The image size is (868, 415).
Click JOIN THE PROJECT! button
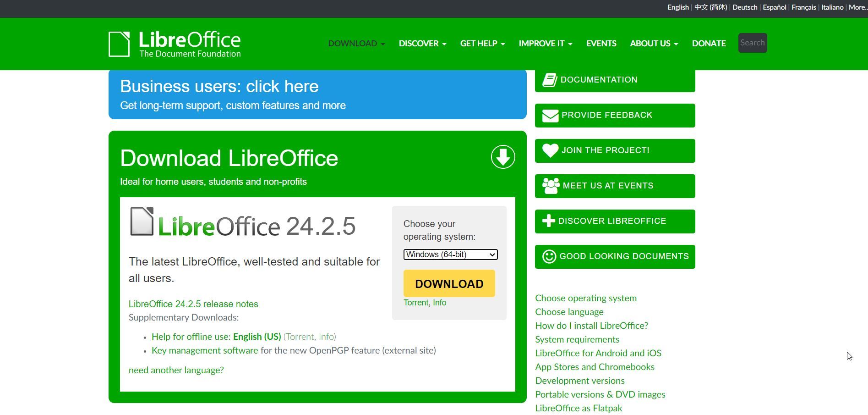[615, 151]
